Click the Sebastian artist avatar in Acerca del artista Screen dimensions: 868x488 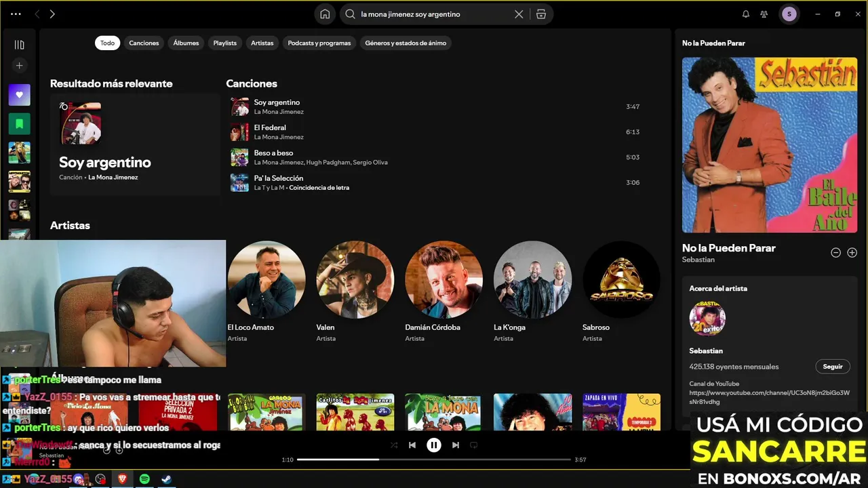click(707, 318)
